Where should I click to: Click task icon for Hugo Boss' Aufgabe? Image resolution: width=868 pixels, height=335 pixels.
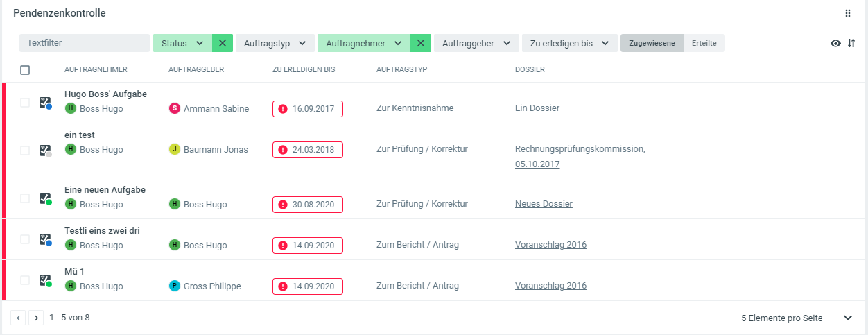(45, 103)
